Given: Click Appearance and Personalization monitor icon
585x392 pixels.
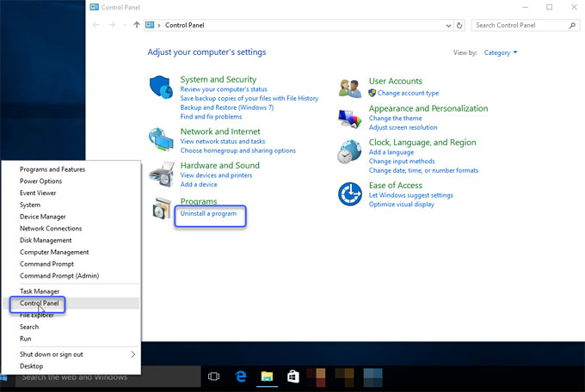Looking at the screenshot, I should [x=349, y=119].
